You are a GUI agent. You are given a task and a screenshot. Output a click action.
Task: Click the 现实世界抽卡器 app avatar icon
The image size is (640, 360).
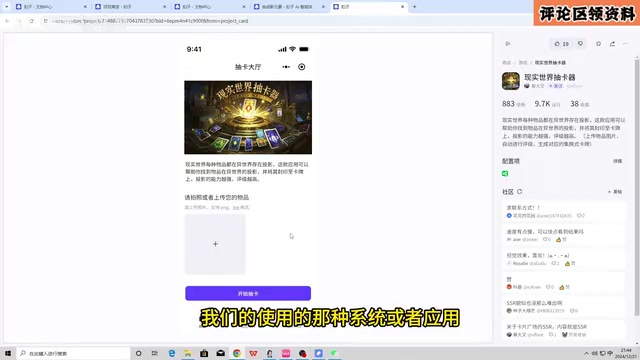511,81
